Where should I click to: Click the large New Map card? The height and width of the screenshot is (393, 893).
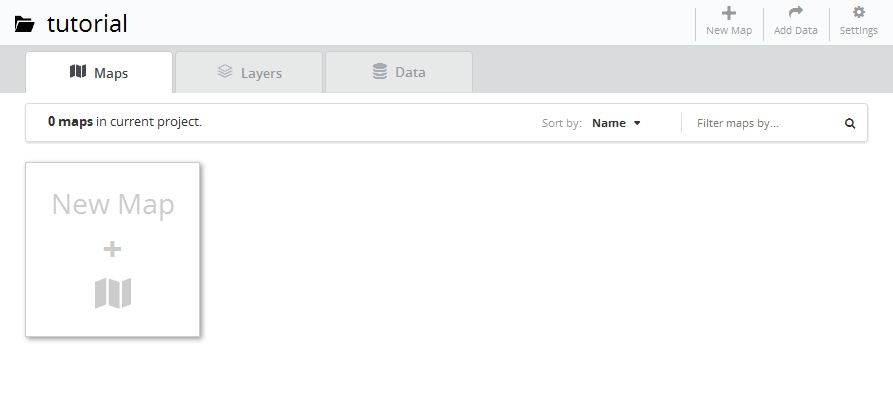point(113,249)
